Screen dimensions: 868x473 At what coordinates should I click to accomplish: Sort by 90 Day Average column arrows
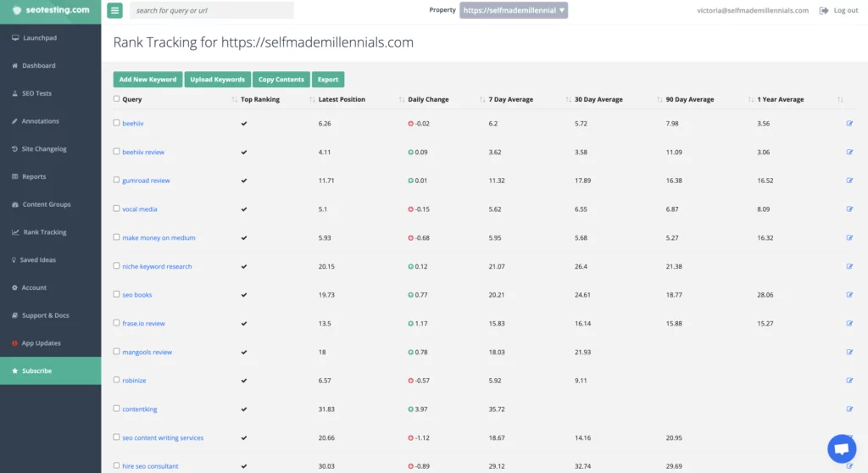coord(751,100)
